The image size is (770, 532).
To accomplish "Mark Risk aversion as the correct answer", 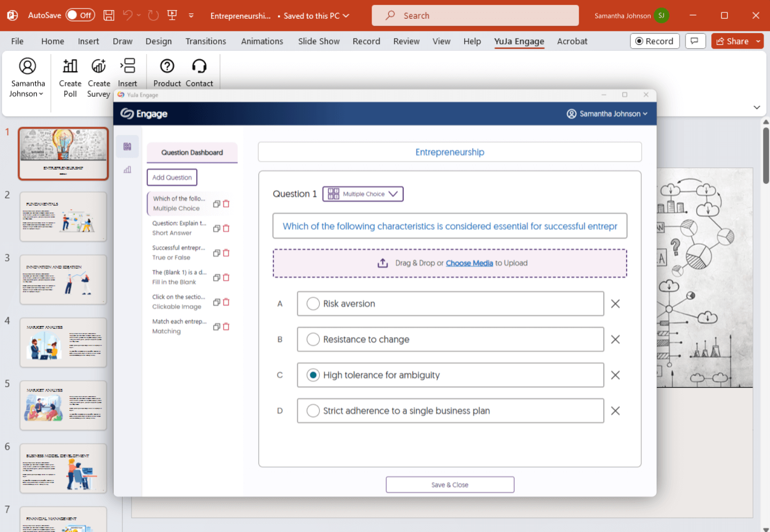I will click(313, 303).
